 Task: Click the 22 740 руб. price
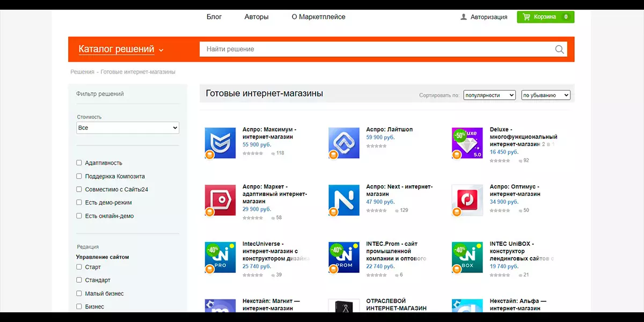(380, 266)
